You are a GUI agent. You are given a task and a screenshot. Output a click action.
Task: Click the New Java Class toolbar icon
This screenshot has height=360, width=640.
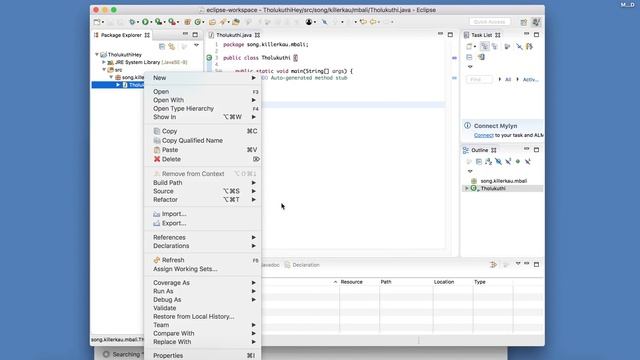click(198, 22)
